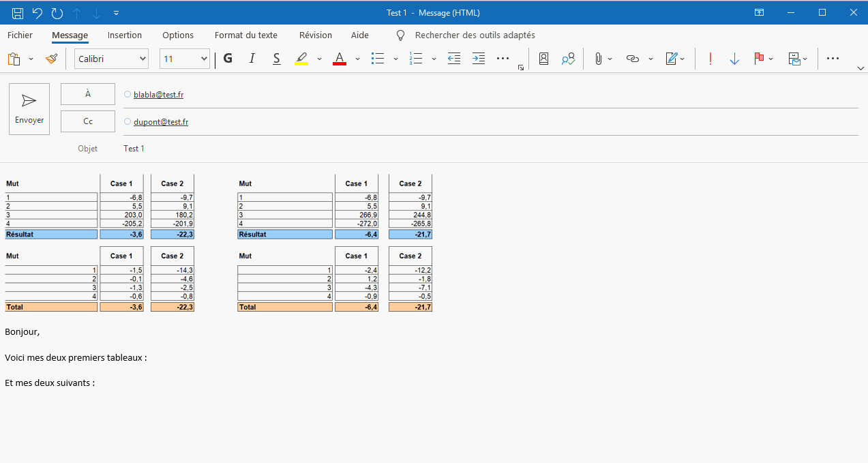Toggle italic formatting

pos(252,59)
